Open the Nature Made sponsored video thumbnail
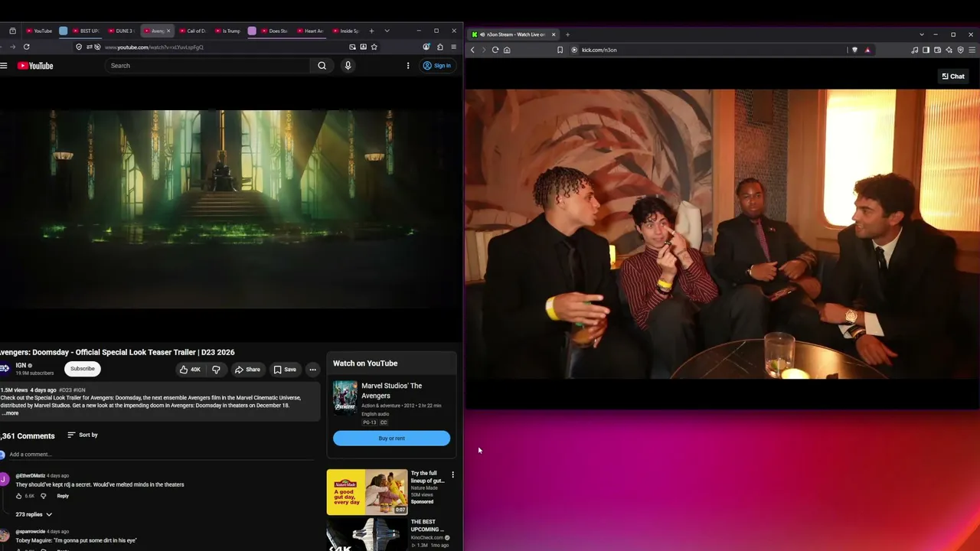980x551 pixels. click(367, 492)
